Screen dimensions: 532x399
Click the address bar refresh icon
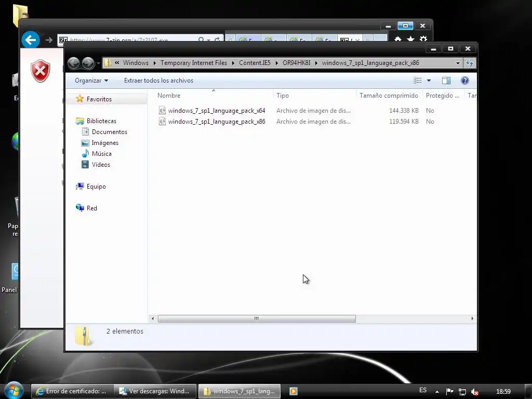tap(470, 63)
